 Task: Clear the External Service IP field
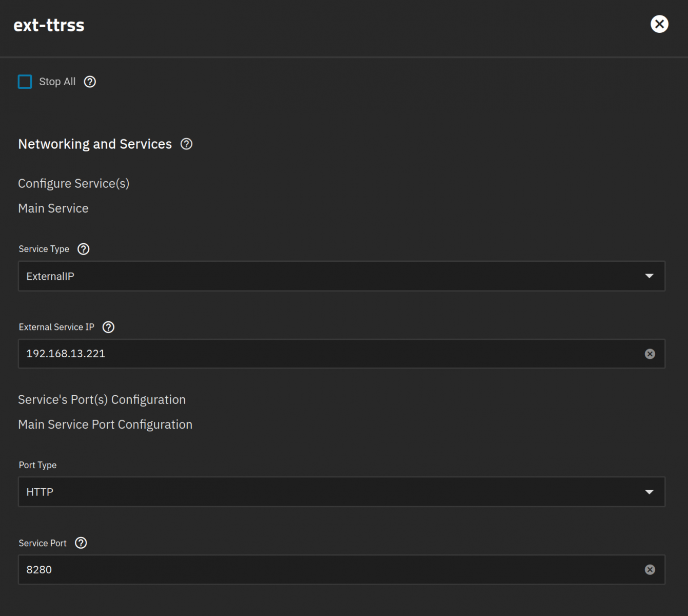[x=650, y=354]
